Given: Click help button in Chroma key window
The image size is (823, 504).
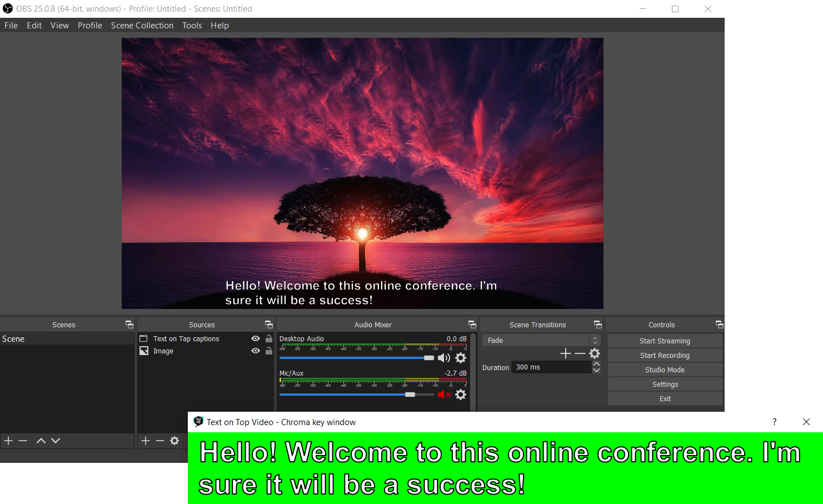Looking at the screenshot, I should pos(774,422).
